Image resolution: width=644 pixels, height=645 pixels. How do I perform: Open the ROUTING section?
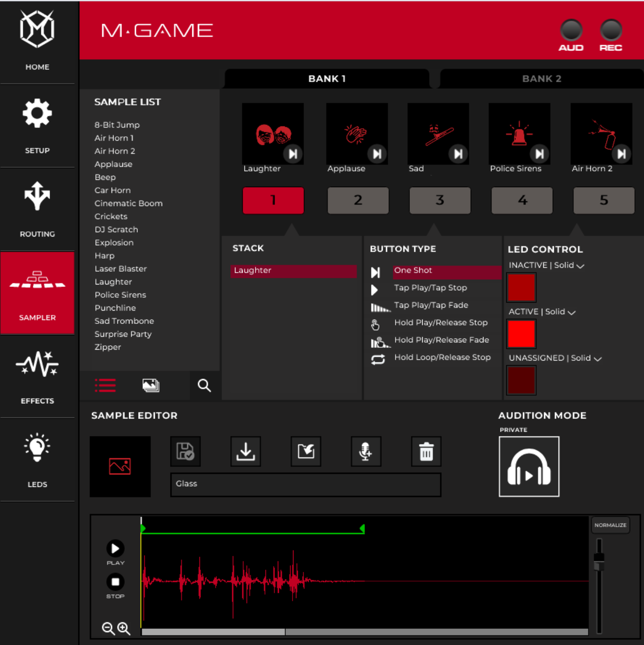pos(37,209)
